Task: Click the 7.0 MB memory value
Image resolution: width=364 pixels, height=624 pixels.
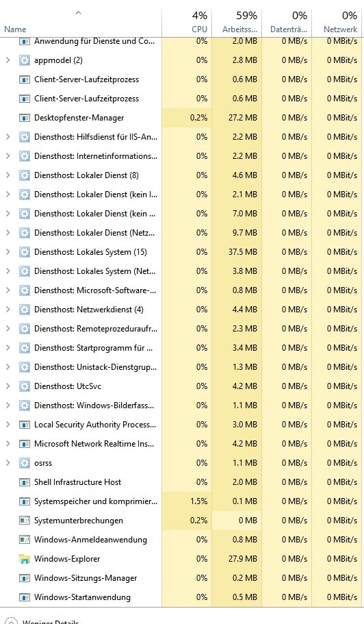Action: pos(245,214)
